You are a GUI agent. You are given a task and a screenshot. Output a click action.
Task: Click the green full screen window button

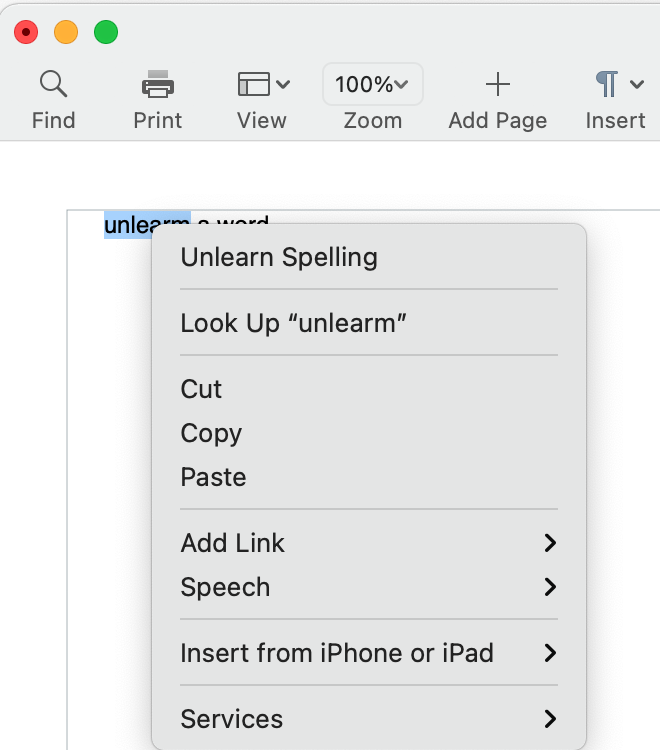106,32
